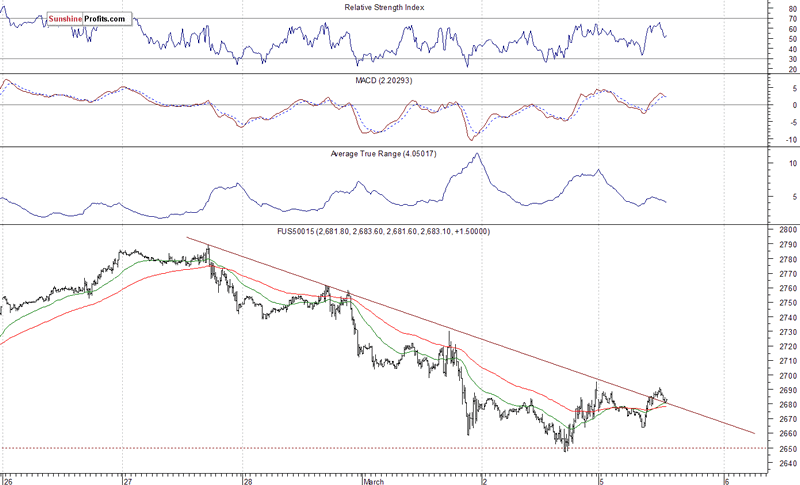800x485 pixels.
Task: Select date 28 on the time axis
Action: tap(246, 478)
